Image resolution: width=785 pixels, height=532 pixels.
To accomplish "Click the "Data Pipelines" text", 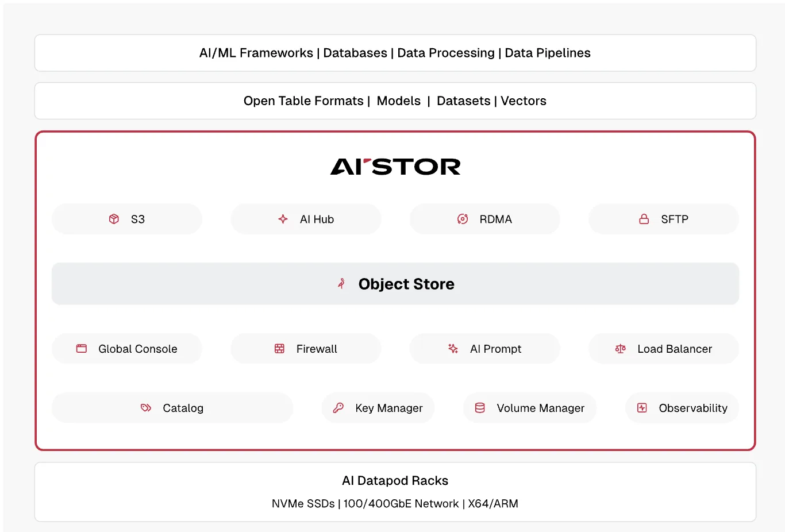I will pyautogui.click(x=548, y=53).
